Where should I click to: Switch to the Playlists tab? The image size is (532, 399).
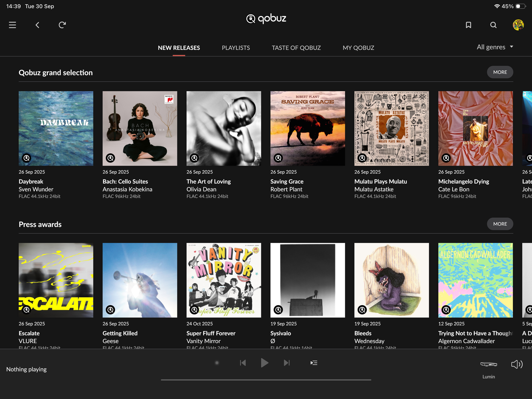(x=236, y=48)
